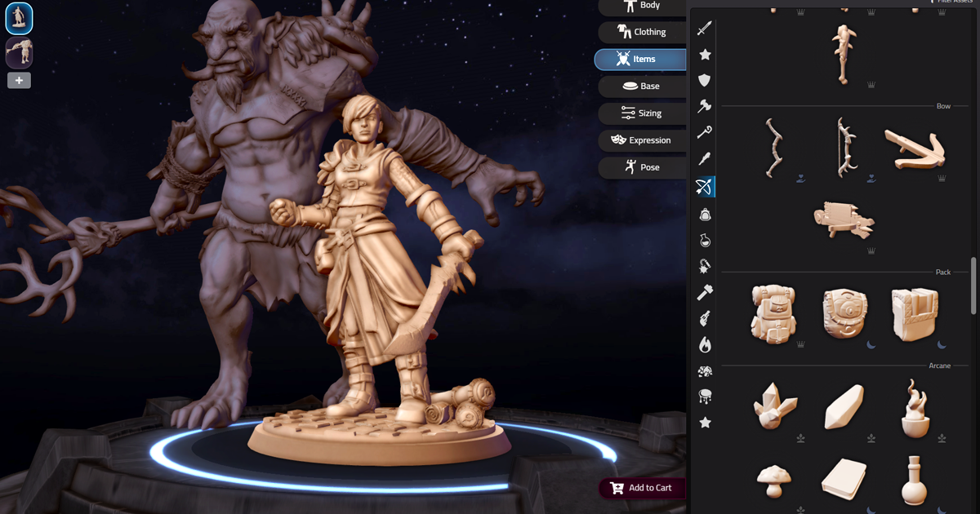Open the Clothing tab
Screen dimensions: 980x514
[641, 32]
